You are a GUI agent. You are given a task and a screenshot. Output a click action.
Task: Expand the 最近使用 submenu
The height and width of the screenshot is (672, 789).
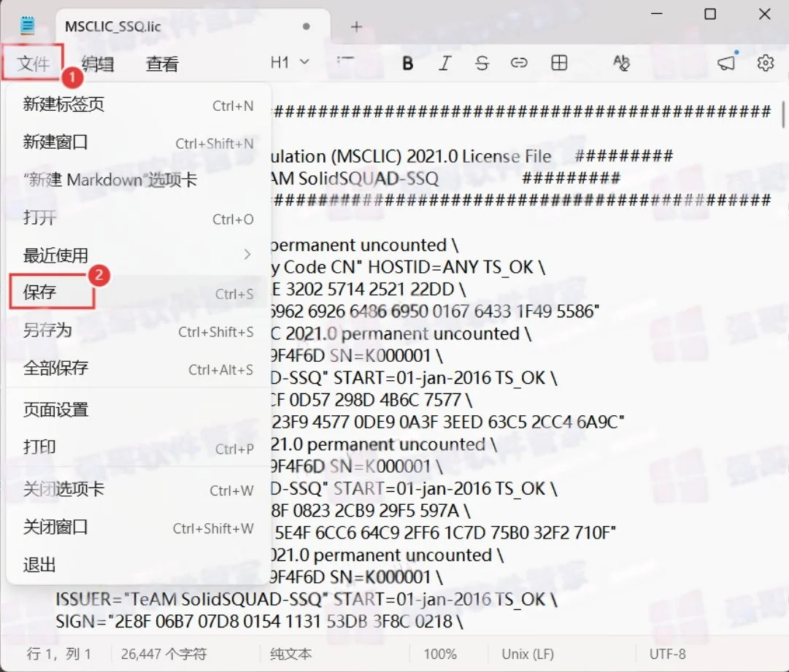pyautogui.click(x=139, y=255)
